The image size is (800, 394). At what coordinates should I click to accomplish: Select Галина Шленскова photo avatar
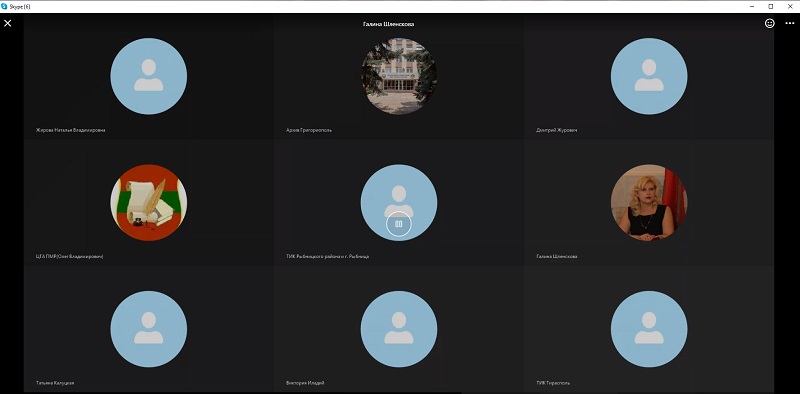649,203
